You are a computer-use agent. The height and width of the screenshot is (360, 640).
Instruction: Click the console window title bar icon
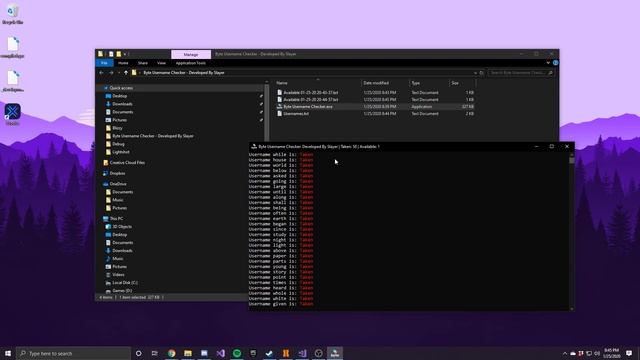(254, 147)
